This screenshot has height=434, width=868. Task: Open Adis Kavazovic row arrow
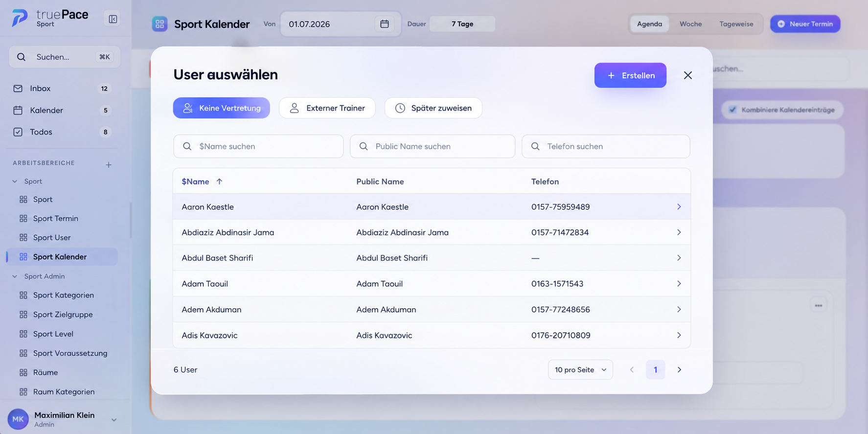[679, 335]
